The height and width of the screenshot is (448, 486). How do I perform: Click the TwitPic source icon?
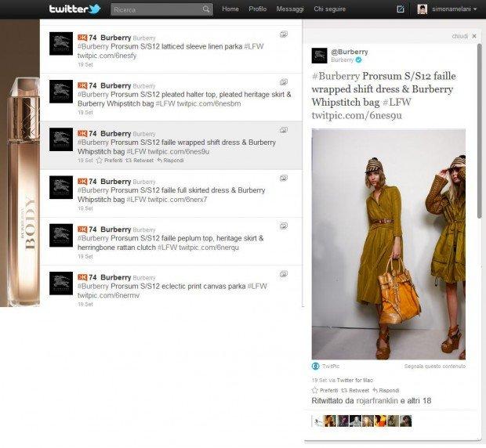click(316, 367)
